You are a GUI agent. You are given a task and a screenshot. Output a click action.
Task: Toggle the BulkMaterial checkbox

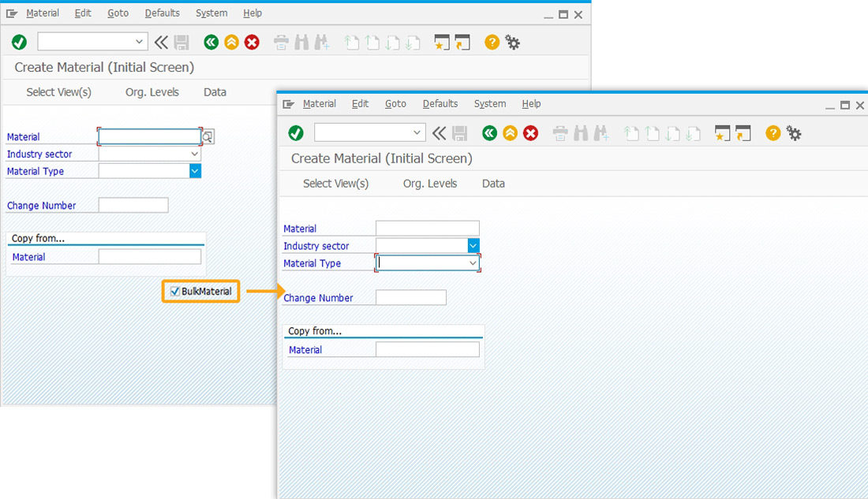click(175, 291)
